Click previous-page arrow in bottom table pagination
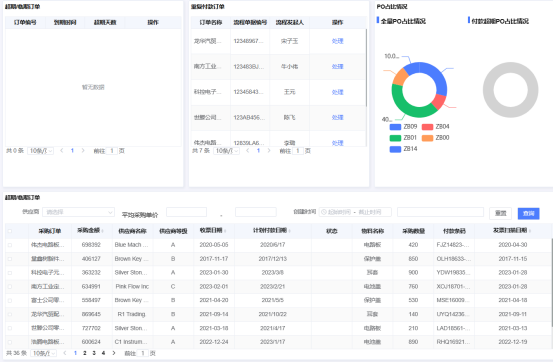 [65, 353]
